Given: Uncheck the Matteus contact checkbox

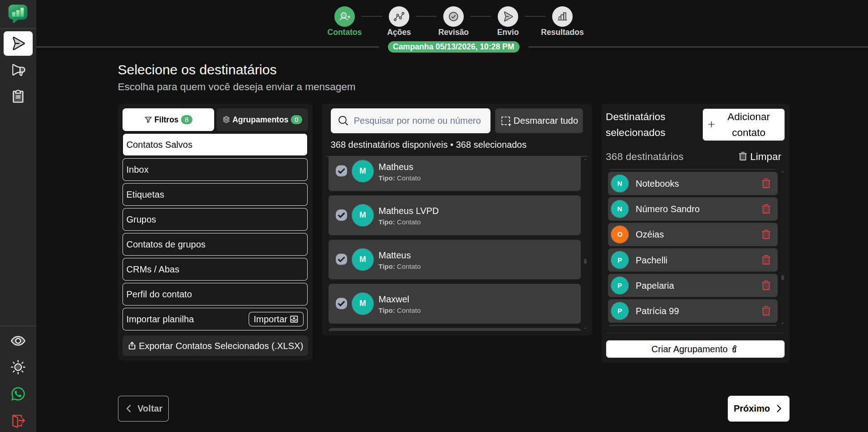Looking at the screenshot, I should [x=341, y=259].
